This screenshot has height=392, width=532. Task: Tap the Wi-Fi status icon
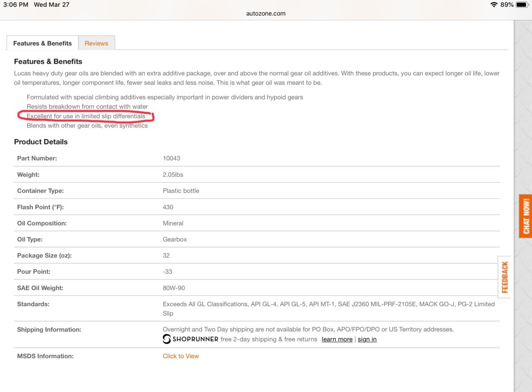pyautogui.click(x=494, y=5)
